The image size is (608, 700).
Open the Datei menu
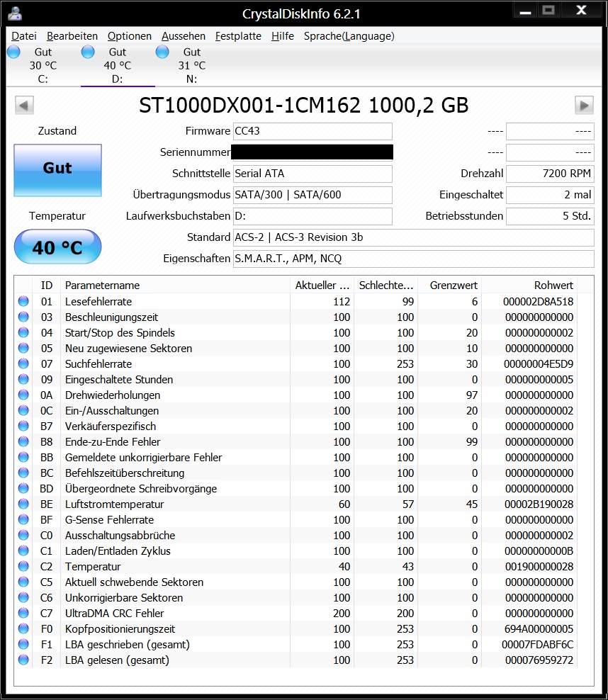24,36
